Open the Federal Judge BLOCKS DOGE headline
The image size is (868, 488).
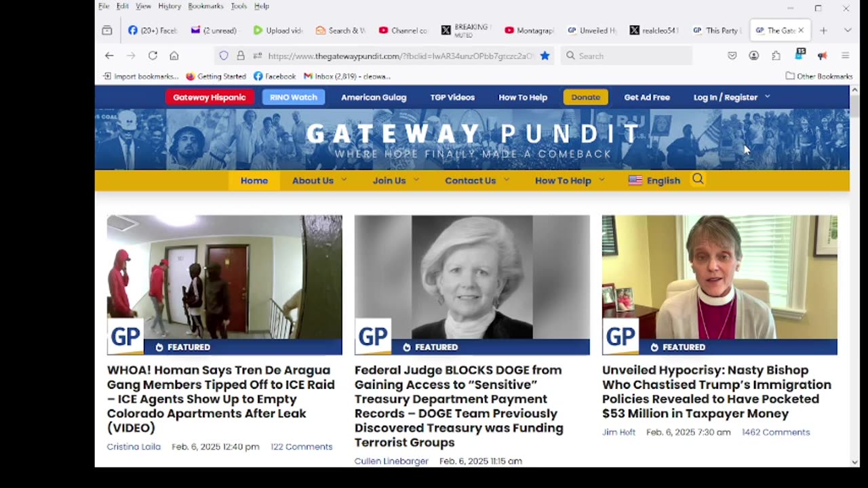click(459, 406)
